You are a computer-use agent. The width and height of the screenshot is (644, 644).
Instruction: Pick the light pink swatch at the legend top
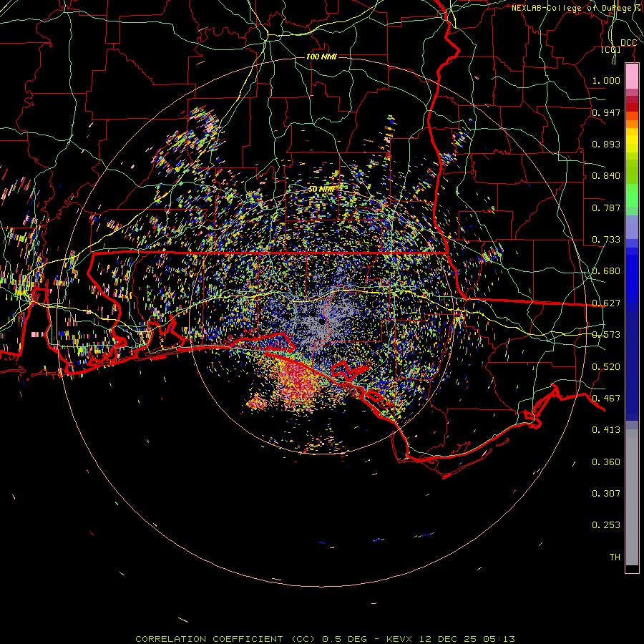coord(632,76)
